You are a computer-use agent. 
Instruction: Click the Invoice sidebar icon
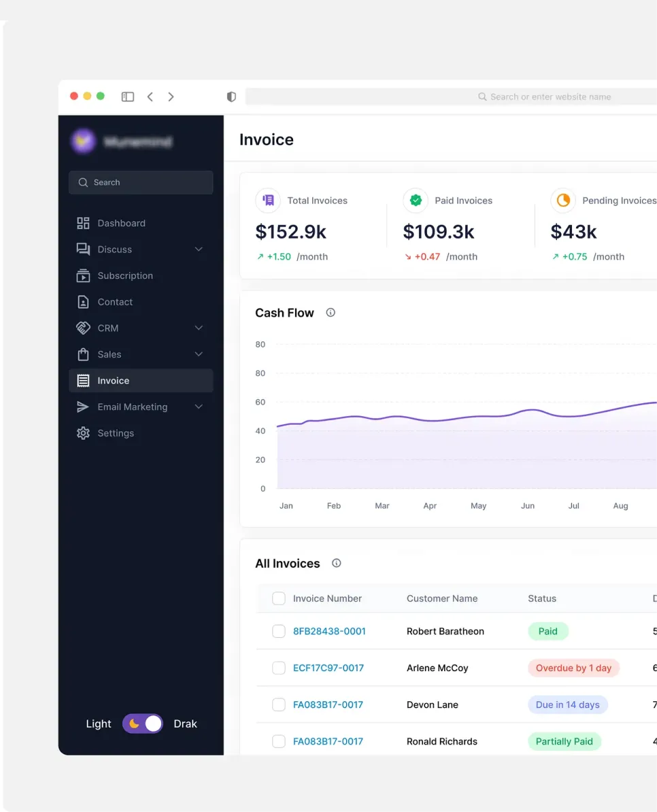click(82, 381)
